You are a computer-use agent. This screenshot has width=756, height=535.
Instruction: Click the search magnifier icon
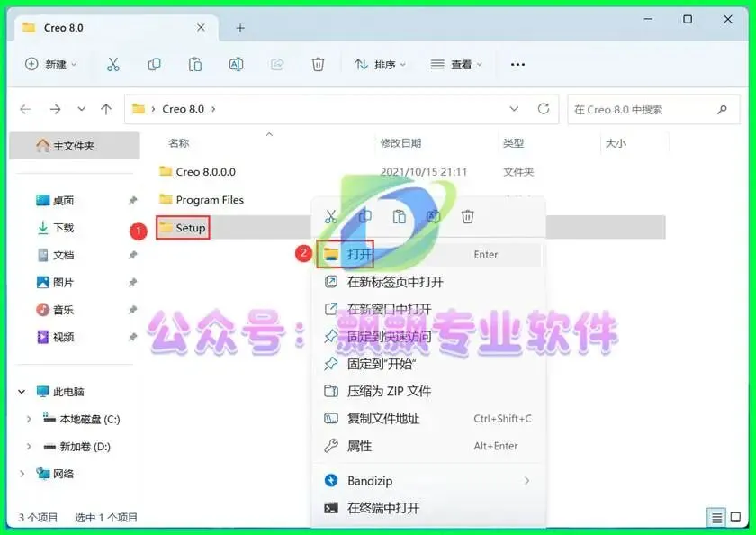click(x=722, y=110)
